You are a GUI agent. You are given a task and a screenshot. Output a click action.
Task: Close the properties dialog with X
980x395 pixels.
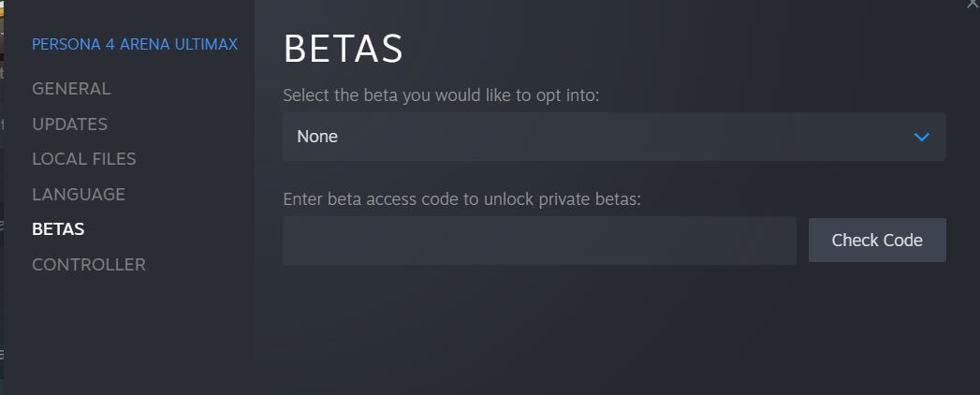pos(973,4)
